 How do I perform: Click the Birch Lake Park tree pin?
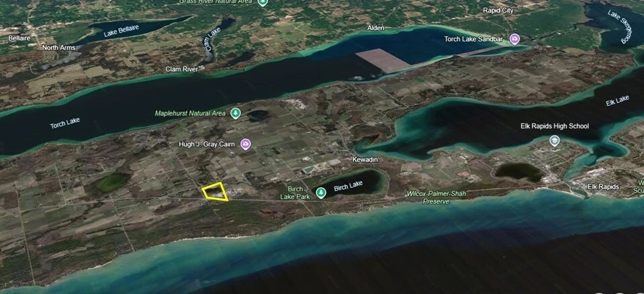coord(321,192)
